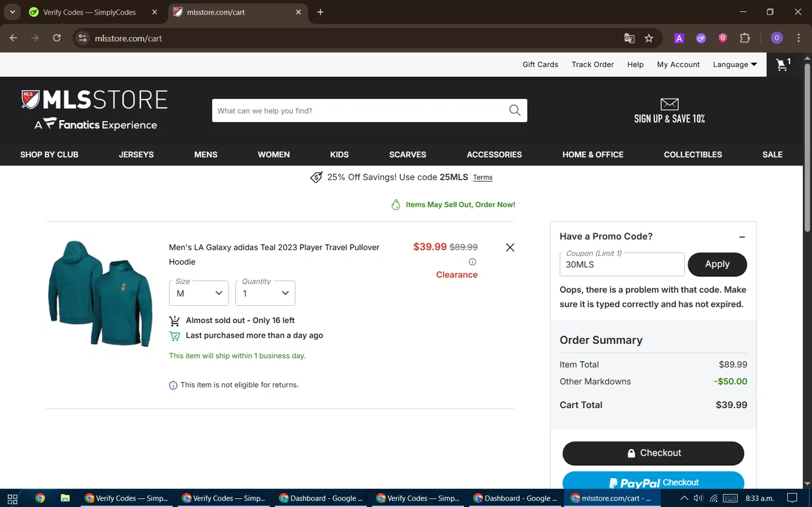Screen dimensions: 812x507
Task: Bookmark this page with the star icon
Action: pos(649,38)
